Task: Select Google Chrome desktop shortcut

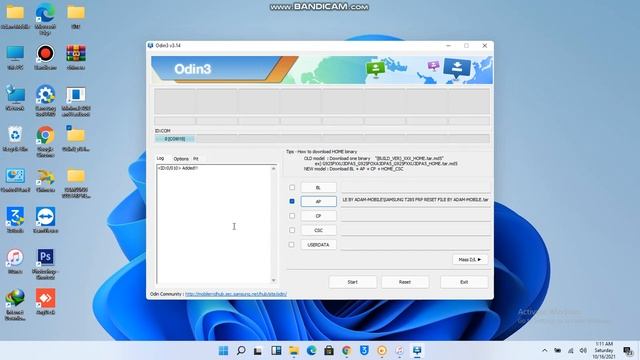Action: pos(45,141)
